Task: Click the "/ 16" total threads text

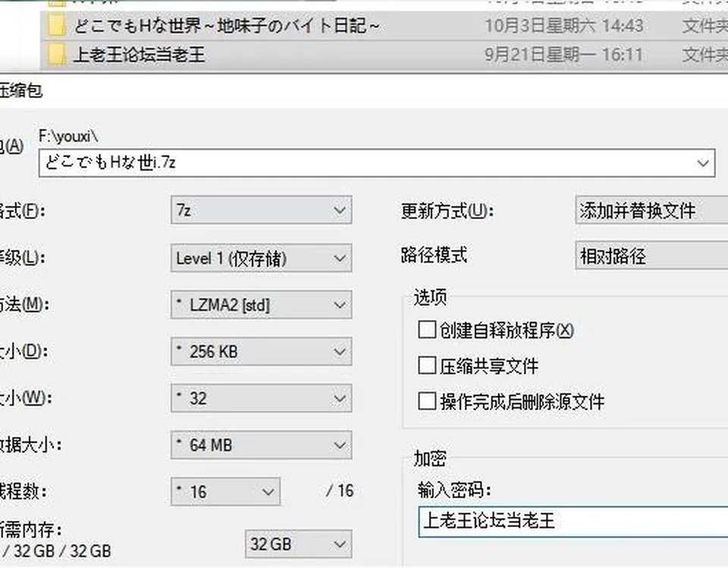Action: coord(340,491)
